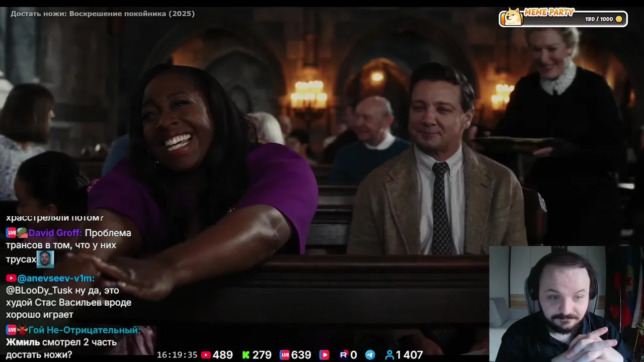Click the red-blue play icon in the stats bar
The height and width of the screenshot is (362, 644).
pyautogui.click(x=325, y=355)
